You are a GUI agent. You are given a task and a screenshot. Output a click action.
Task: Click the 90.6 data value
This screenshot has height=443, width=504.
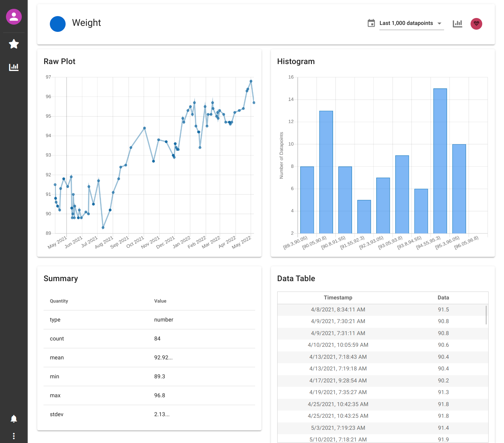(443, 345)
